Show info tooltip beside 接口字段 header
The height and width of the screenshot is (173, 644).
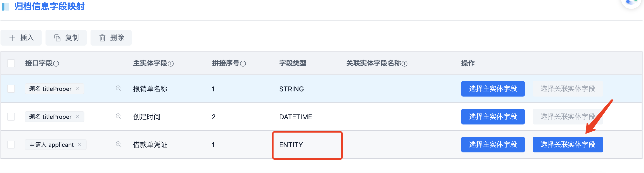point(56,64)
